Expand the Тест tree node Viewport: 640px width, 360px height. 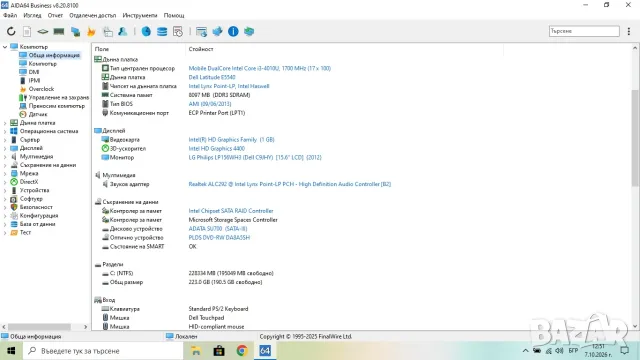coord(5,233)
